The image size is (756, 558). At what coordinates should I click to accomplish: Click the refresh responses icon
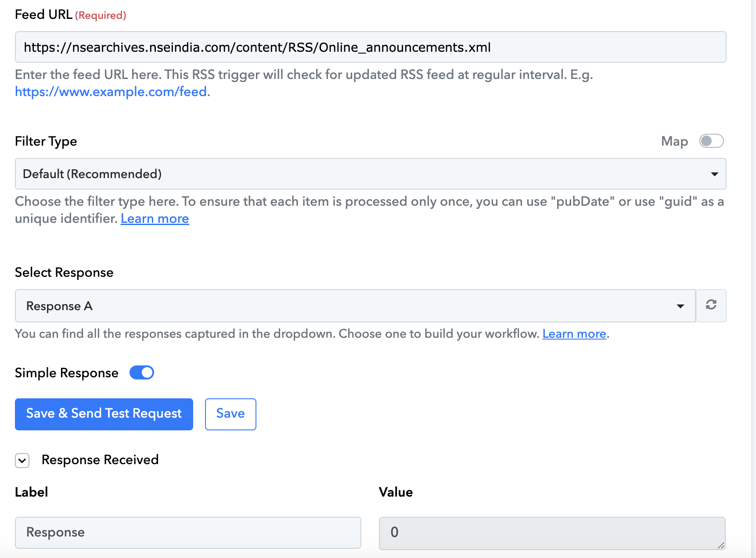(x=711, y=305)
